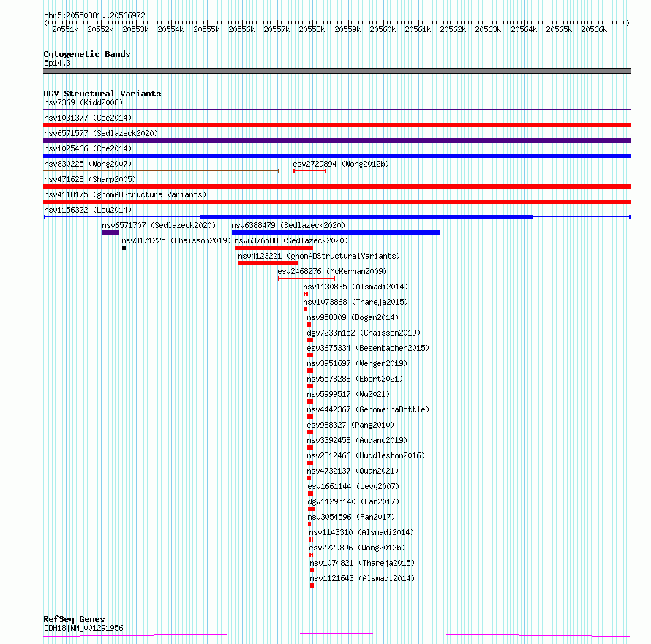Open nsv1130835 (Alsmadi2014) variant label
Screen dimensions: 651x644
point(355,287)
